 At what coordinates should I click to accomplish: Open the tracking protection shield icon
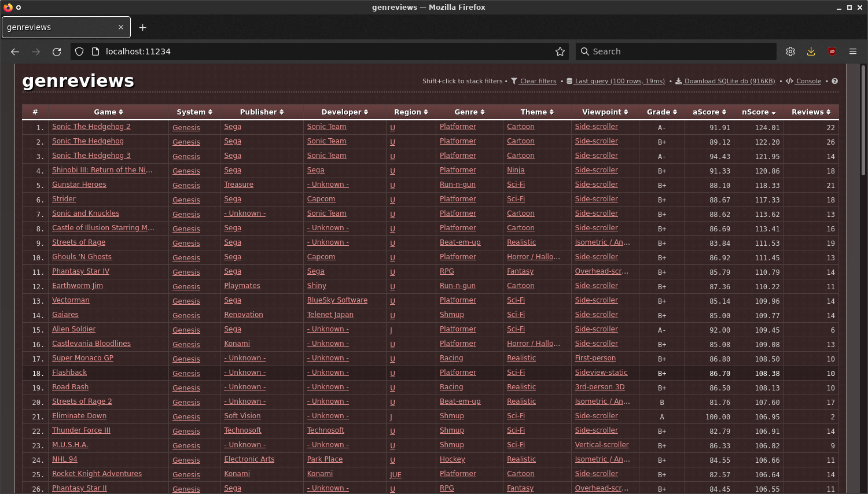coord(80,51)
